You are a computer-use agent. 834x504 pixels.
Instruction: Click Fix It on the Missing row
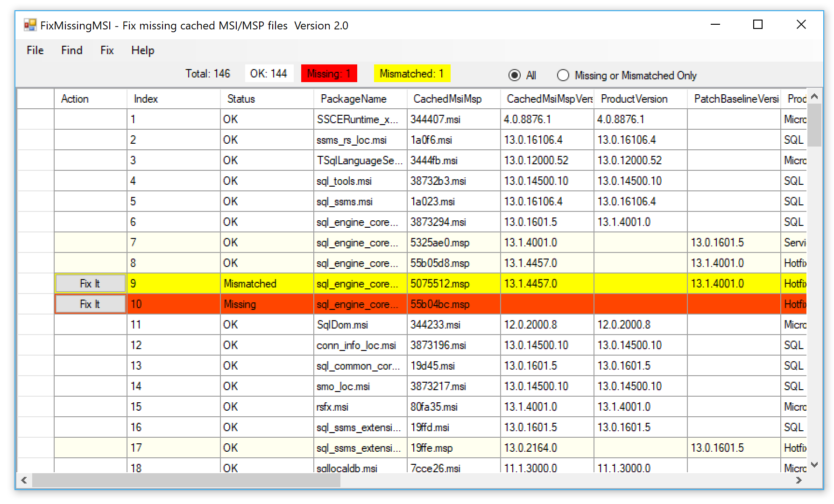(x=90, y=304)
